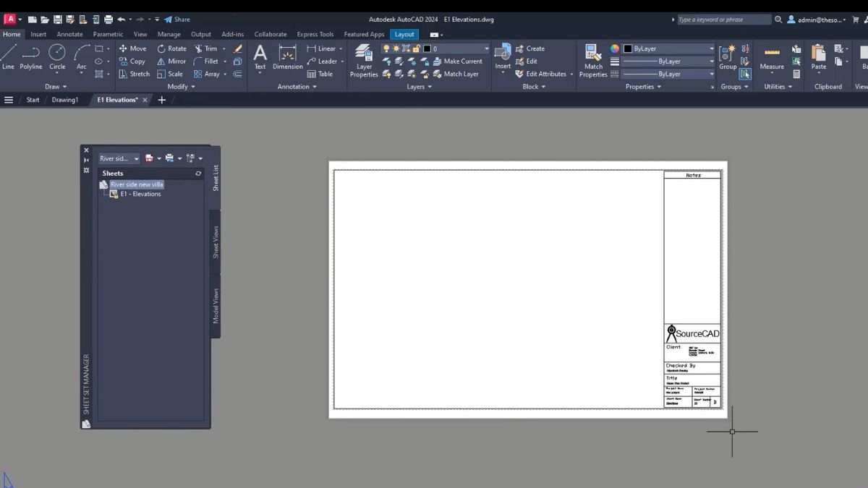Click the Move tool in Modify panel
The height and width of the screenshot is (488, 868).
tap(132, 48)
